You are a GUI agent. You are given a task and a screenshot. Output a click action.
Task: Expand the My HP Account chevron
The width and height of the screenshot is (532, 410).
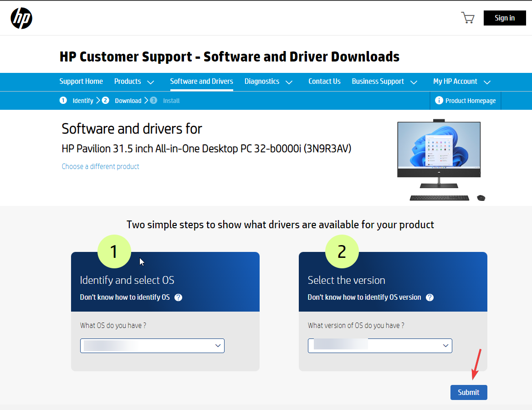tap(487, 82)
